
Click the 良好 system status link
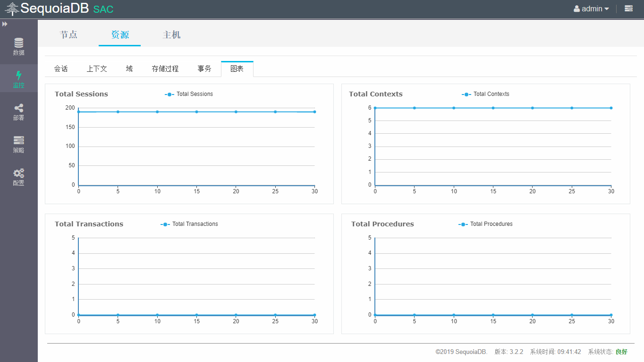(x=621, y=352)
